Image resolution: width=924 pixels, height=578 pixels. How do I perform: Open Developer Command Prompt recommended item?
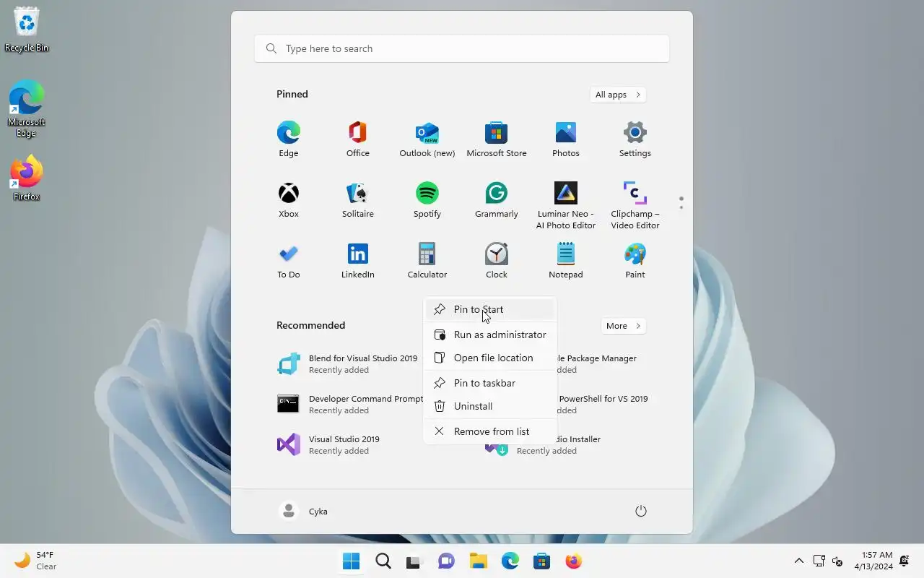(x=349, y=404)
